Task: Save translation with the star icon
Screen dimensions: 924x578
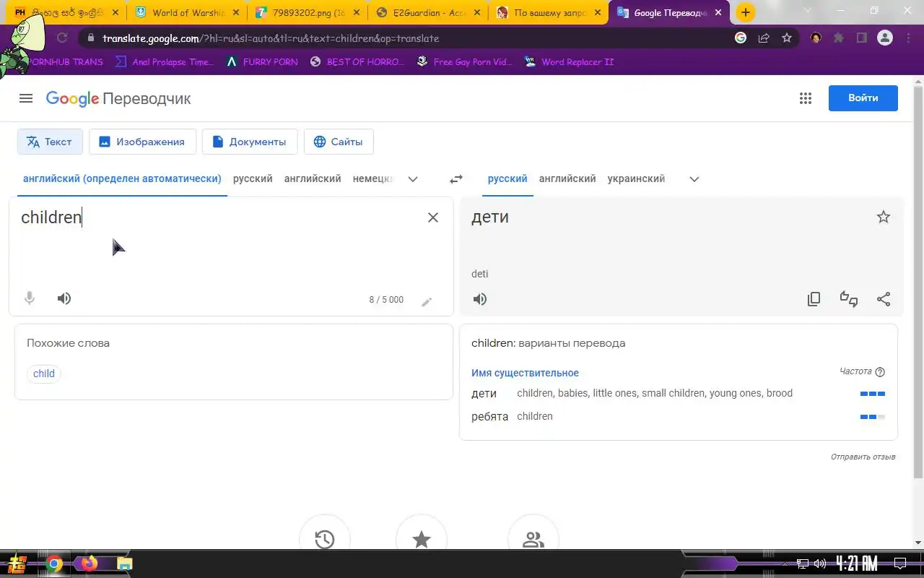Action: point(884,217)
